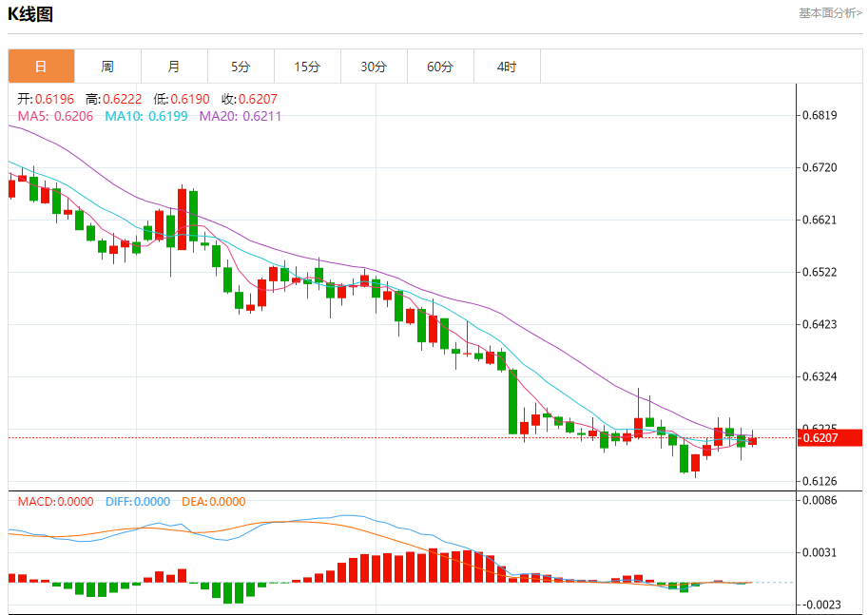Click the open price 0.6196 value

[x=54, y=99]
